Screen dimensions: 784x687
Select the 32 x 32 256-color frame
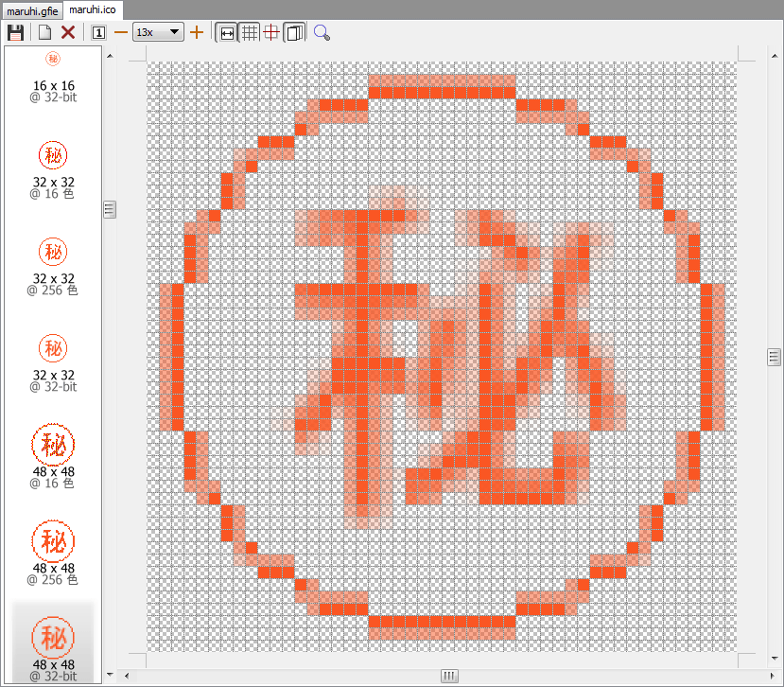(x=53, y=267)
